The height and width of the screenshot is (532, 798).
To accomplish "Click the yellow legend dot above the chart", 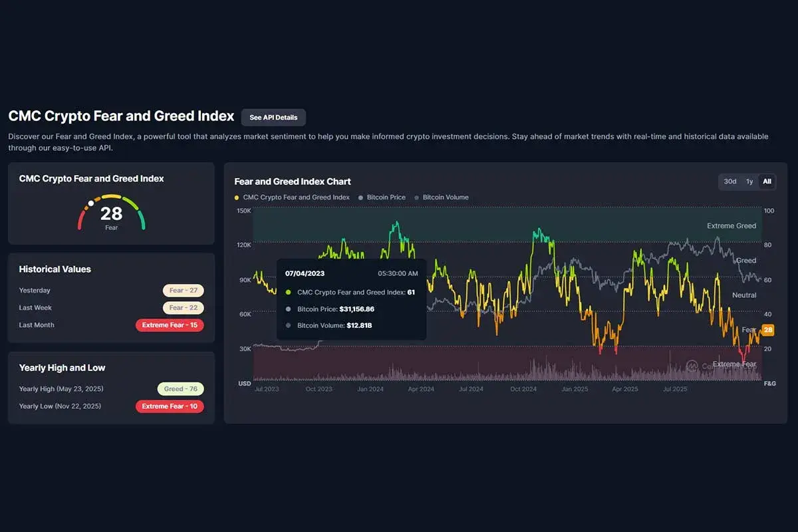I will click(x=235, y=198).
